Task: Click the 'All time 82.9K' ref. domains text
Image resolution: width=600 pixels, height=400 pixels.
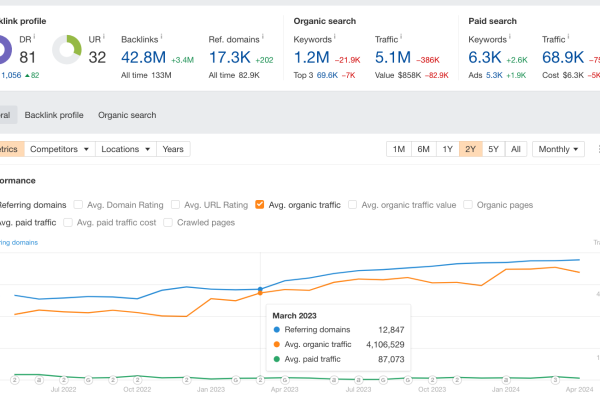Action: (234, 75)
